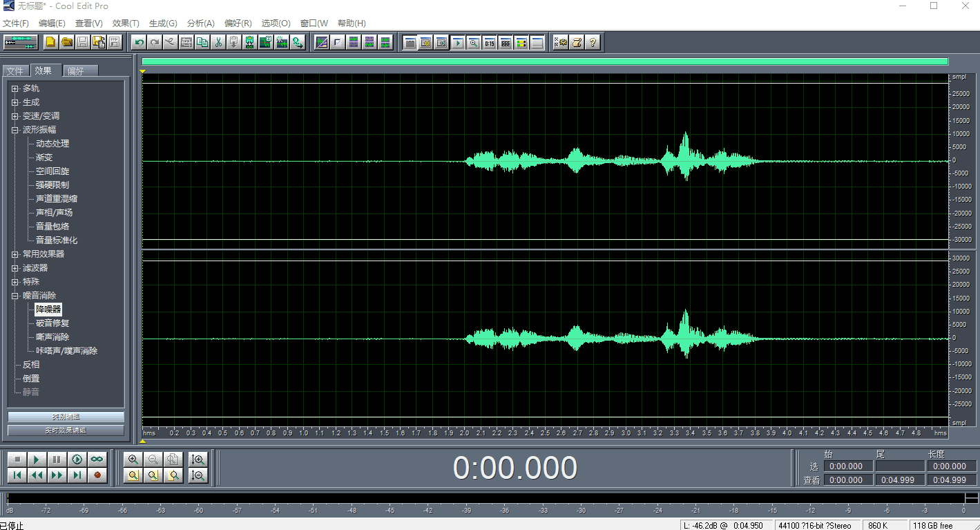
Task: Click the circled play-to-end button
Action: 77,459
